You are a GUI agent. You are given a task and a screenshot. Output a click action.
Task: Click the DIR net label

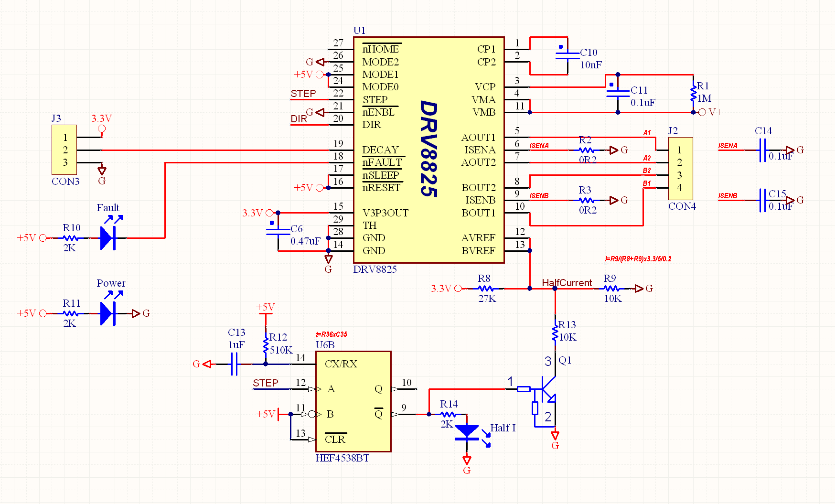coord(299,119)
